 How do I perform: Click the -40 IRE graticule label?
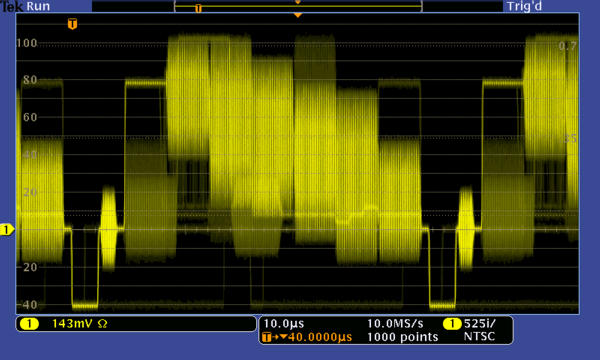(x=27, y=305)
